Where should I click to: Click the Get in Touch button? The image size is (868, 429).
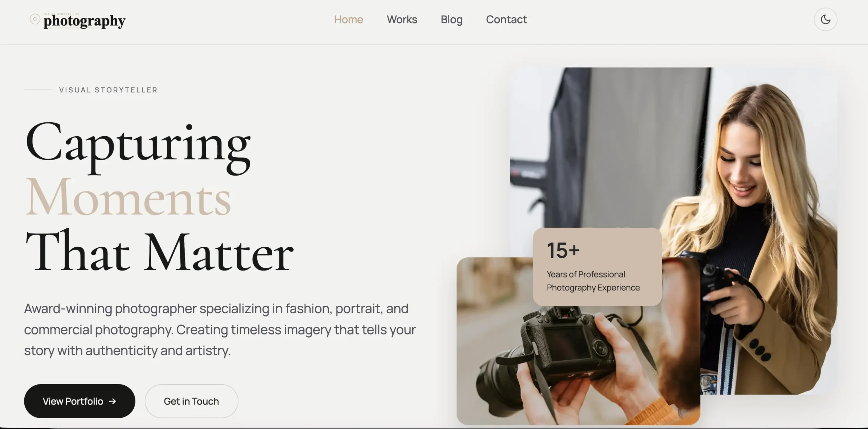point(191,401)
